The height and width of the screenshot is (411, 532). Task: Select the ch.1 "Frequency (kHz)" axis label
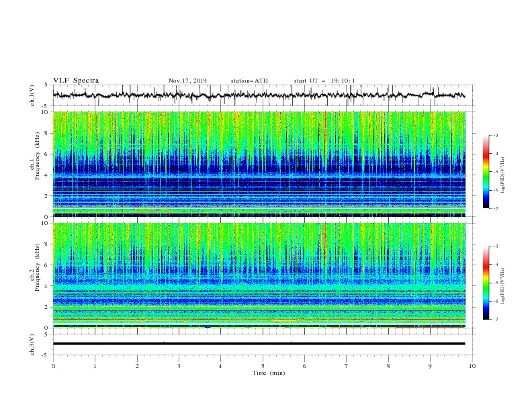point(37,156)
